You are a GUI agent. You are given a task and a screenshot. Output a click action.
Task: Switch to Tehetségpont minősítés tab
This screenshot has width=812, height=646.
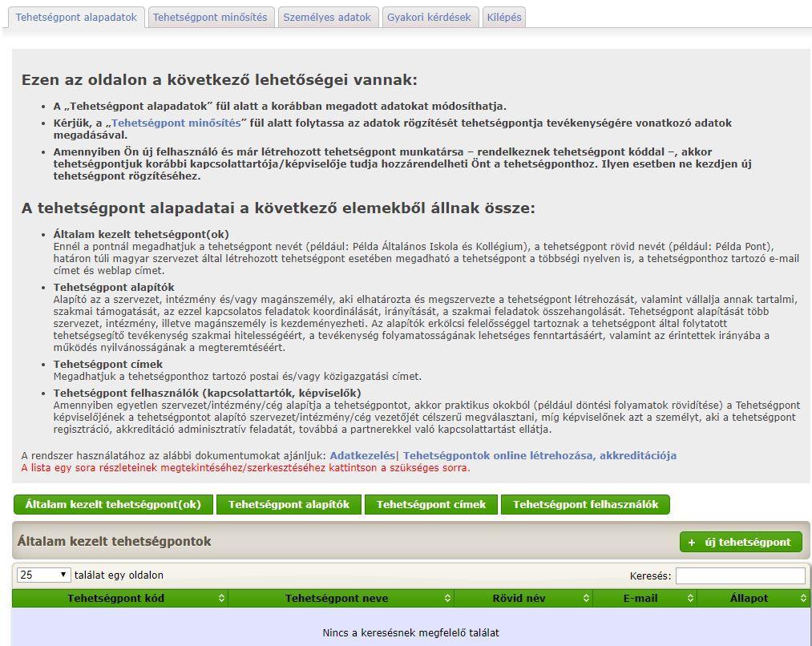pos(210,17)
